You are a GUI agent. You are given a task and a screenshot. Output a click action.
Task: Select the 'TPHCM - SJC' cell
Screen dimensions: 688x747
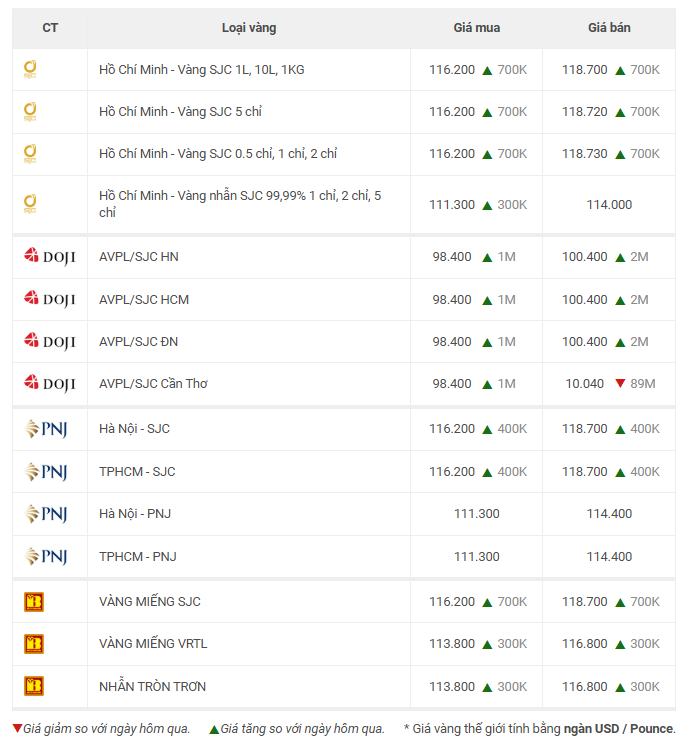(249, 472)
